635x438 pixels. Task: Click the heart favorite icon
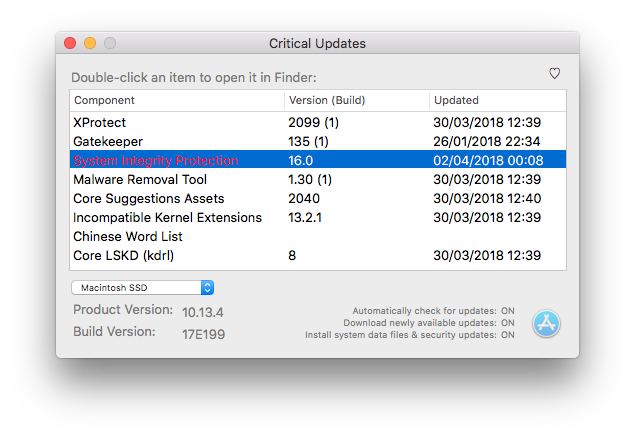554,73
